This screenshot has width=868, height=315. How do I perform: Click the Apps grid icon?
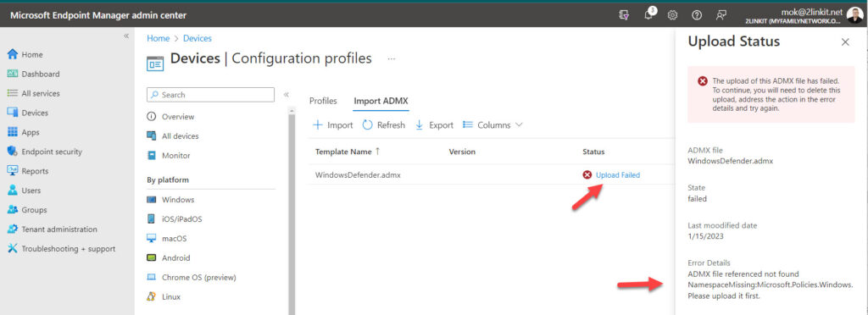click(12, 132)
